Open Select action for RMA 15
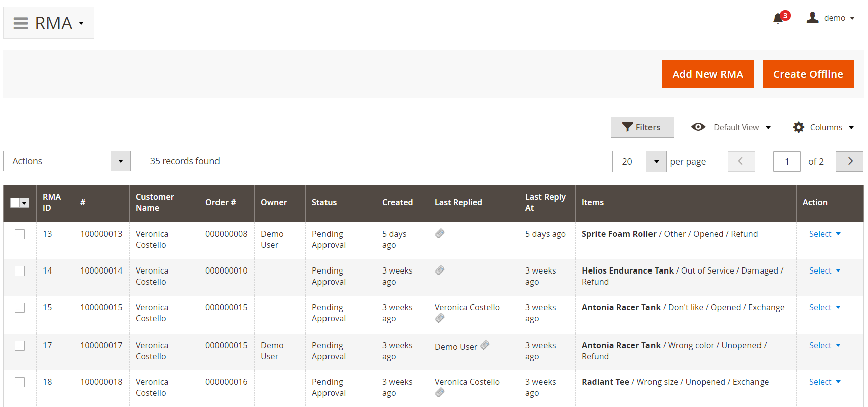 [825, 307]
